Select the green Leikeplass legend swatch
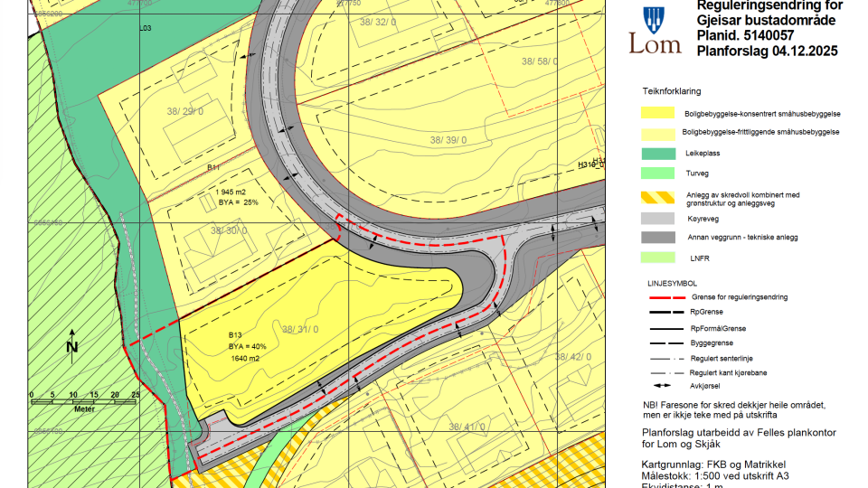 pyautogui.click(x=657, y=154)
